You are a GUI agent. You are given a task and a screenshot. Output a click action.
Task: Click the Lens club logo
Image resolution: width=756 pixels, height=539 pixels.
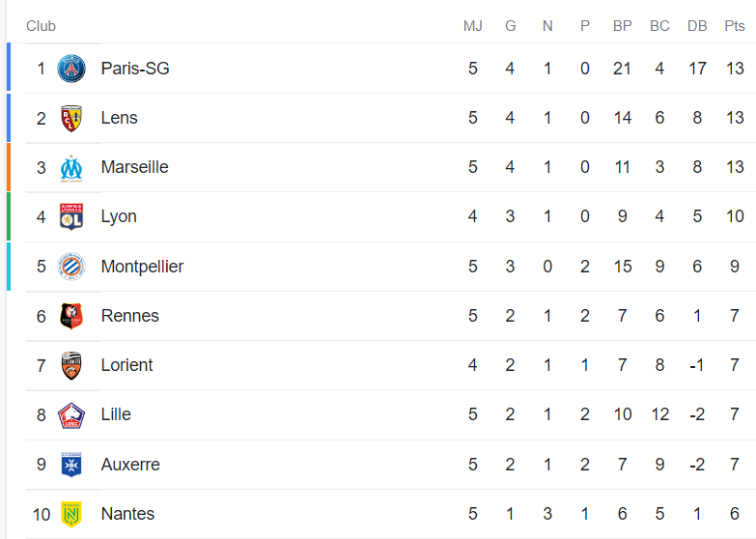(71, 118)
